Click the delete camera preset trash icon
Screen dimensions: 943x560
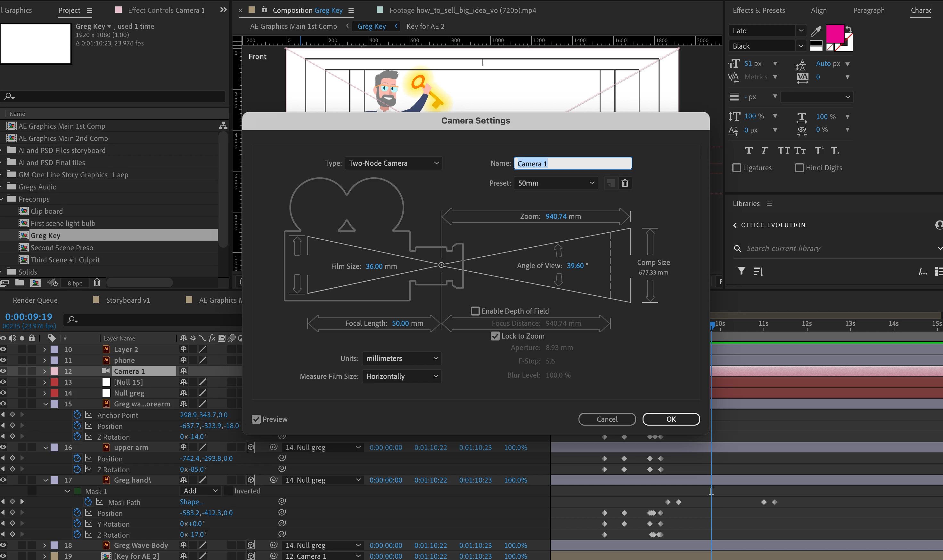[625, 183]
